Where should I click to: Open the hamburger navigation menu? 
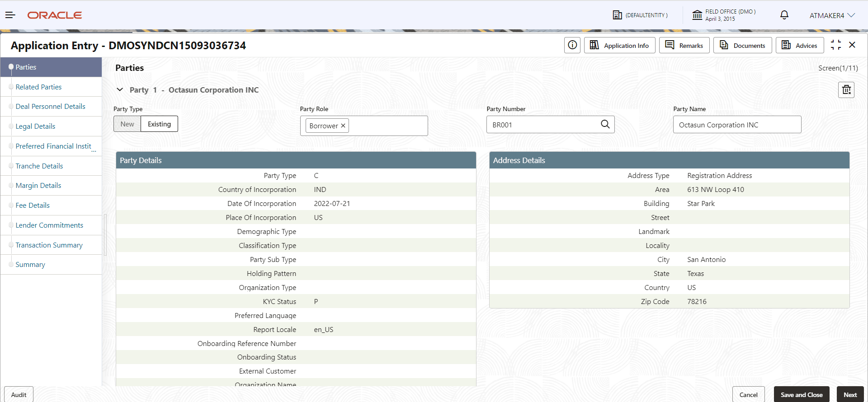[x=10, y=15]
